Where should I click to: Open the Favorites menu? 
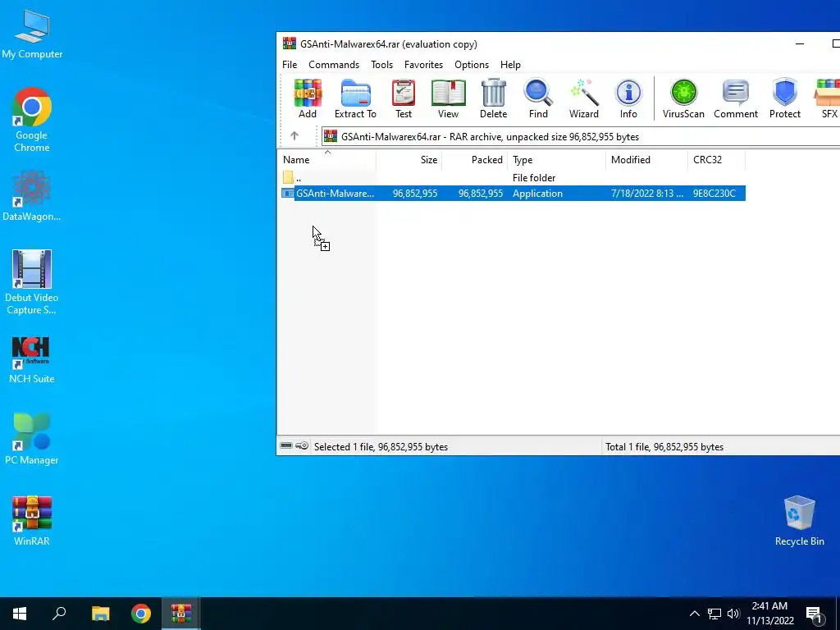tap(424, 64)
